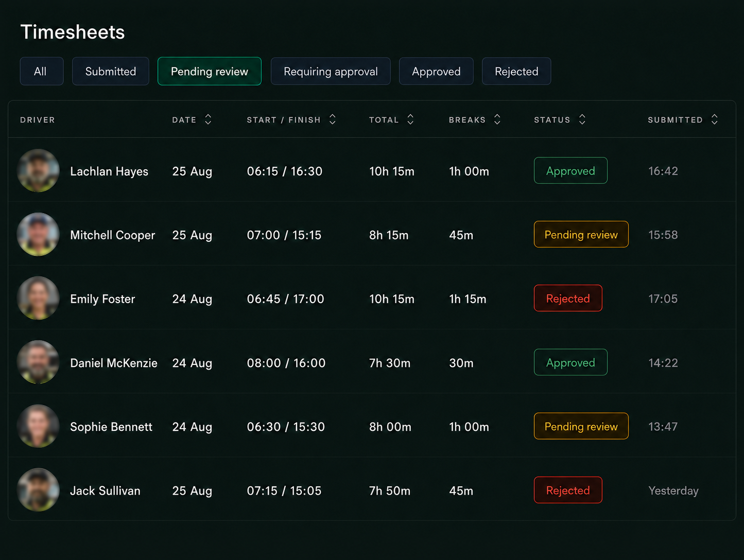Screen dimensions: 744x560
Task: Click Pending review badge for Mitchell Cooper
Action: [581, 234]
